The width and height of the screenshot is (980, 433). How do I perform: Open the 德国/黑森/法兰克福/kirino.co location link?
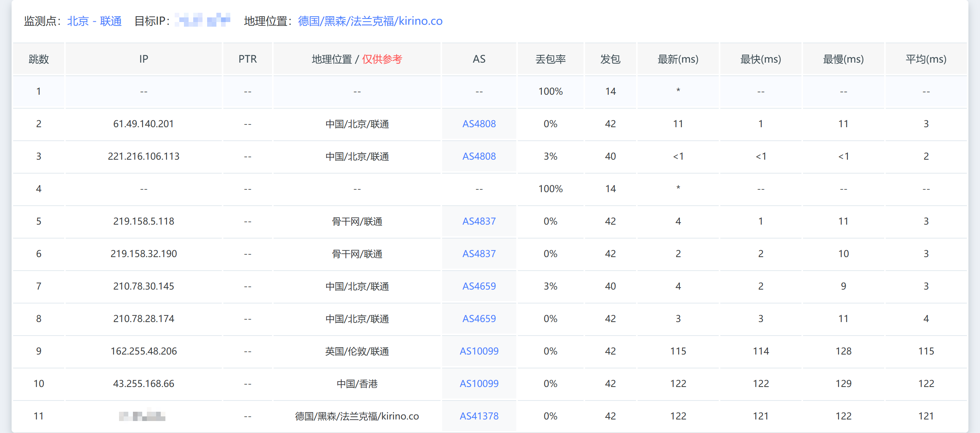point(370,21)
